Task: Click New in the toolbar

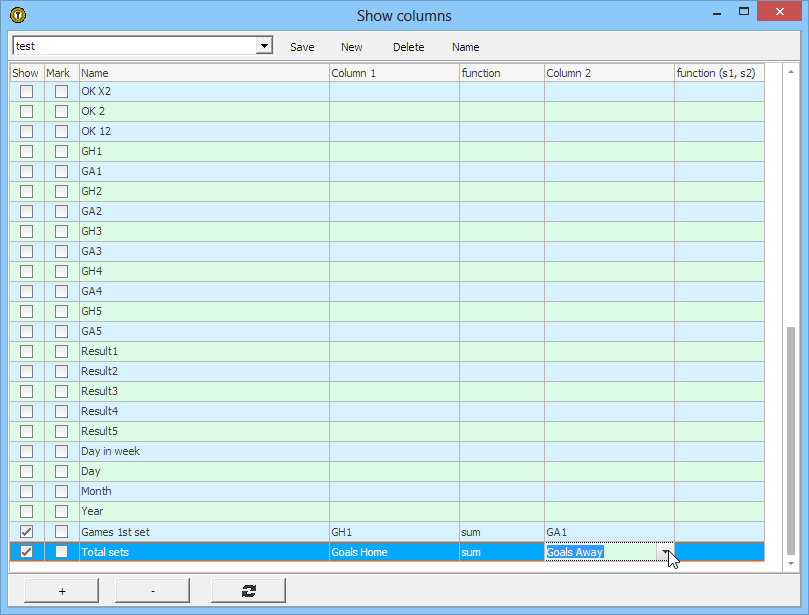Action: [352, 47]
